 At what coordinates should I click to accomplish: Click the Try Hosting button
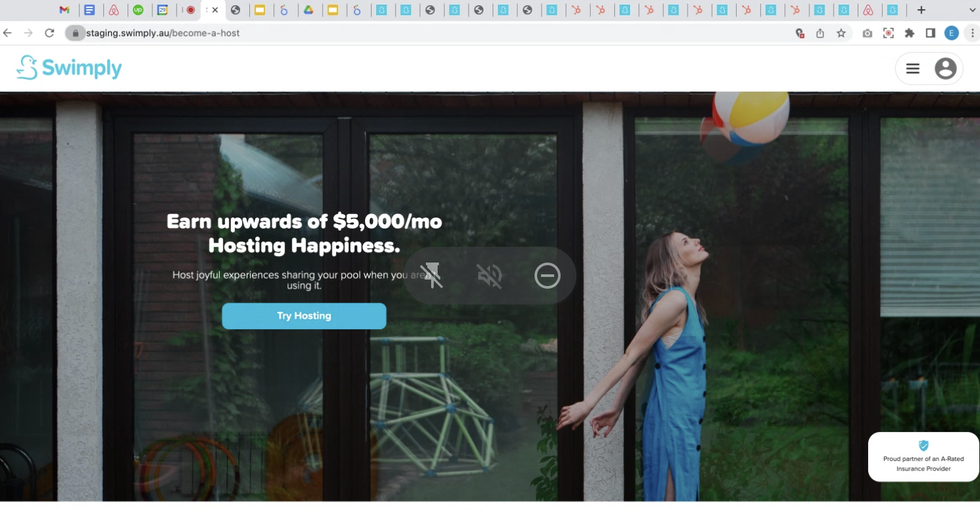(x=304, y=316)
